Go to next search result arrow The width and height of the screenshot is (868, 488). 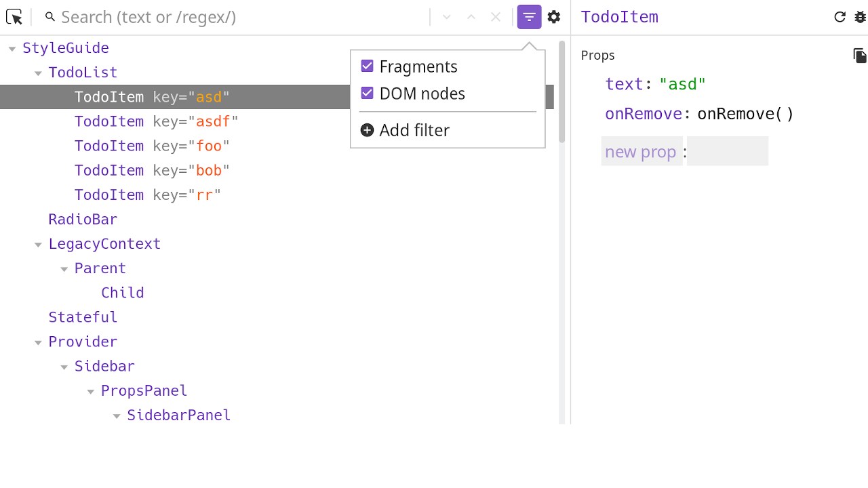(446, 17)
